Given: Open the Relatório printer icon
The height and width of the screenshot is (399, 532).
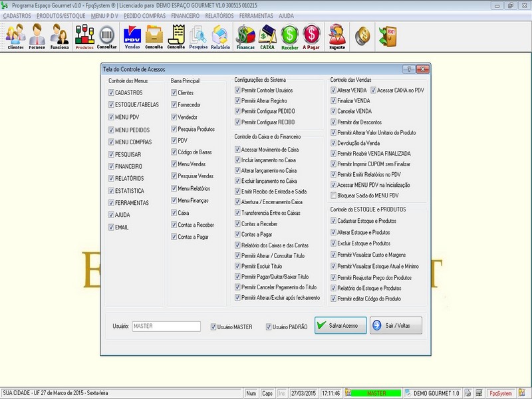Looking at the screenshot, I should click(x=220, y=37).
